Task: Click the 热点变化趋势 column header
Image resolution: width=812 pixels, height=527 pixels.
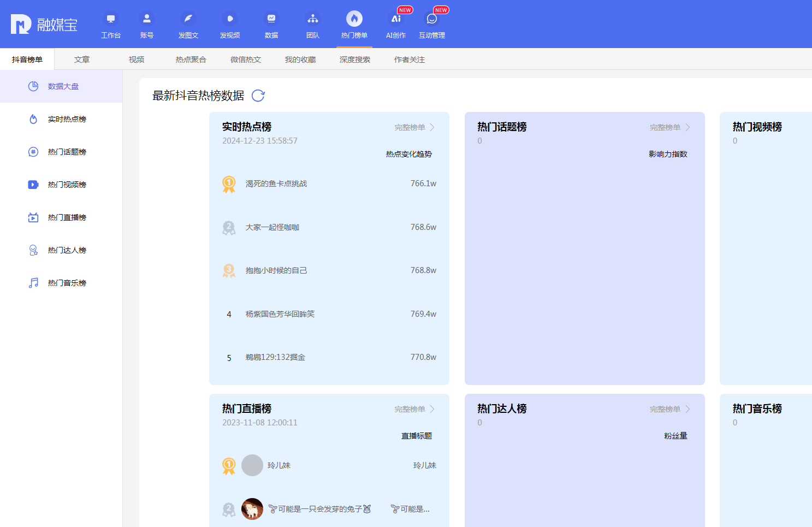Action: [409, 154]
